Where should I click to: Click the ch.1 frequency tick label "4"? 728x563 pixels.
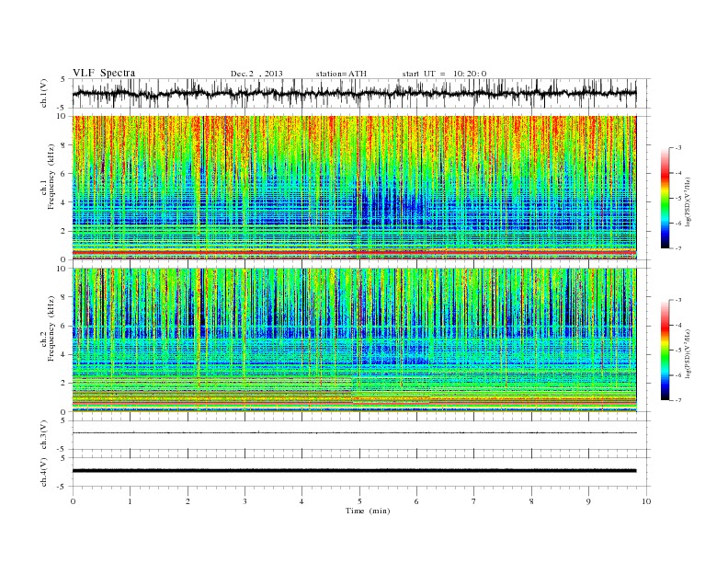point(64,202)
